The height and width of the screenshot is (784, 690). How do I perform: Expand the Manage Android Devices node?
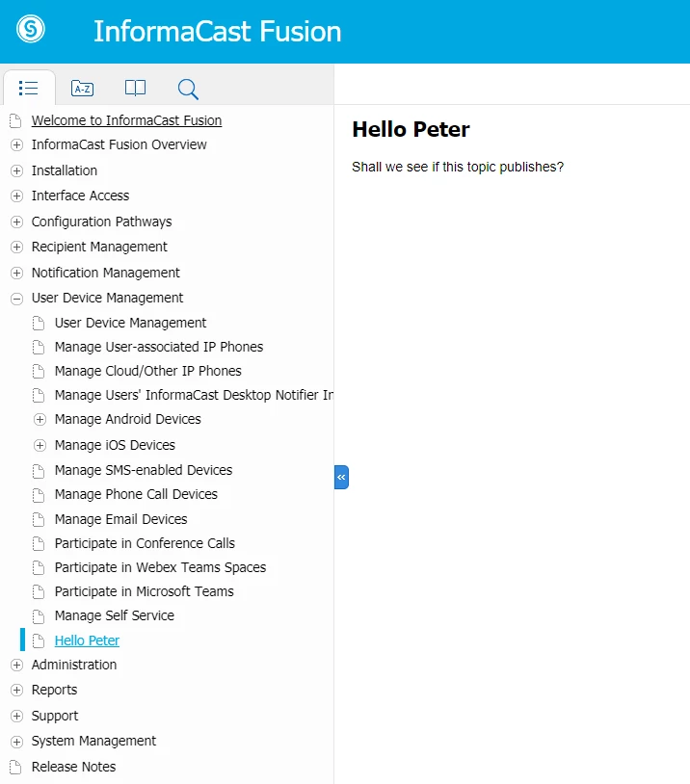pos(40,419)
